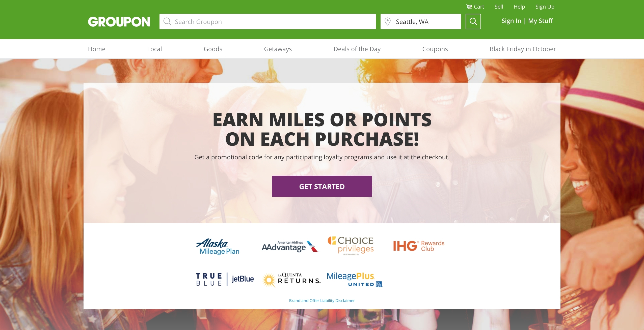644x330 pixels.
Task: Select the Choice Privileges logo
Action: coord(351,246)
